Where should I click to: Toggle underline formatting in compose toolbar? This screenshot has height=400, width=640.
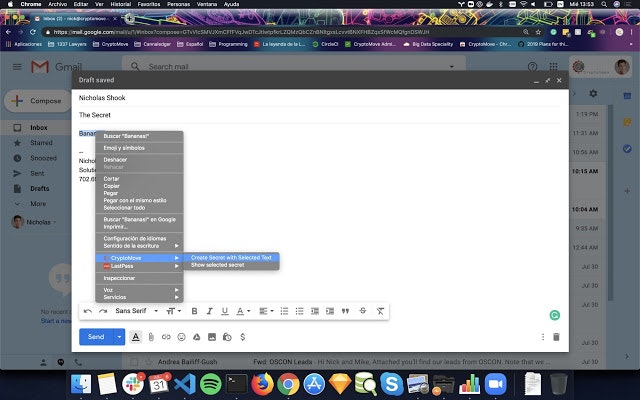224,311
